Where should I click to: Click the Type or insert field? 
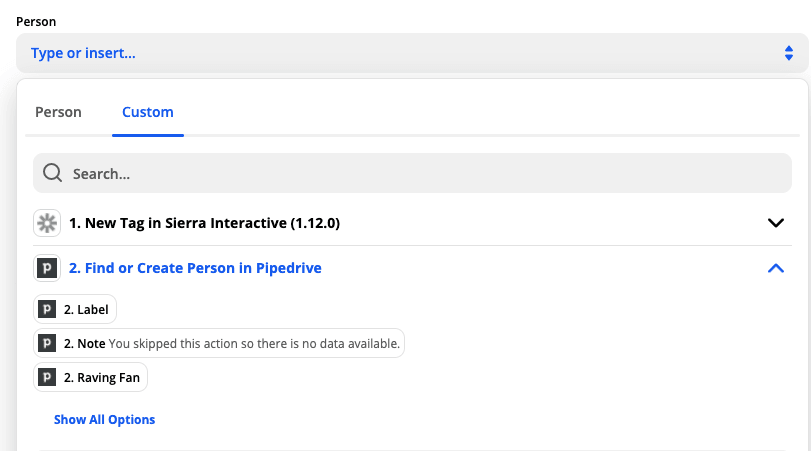[400, 53]
